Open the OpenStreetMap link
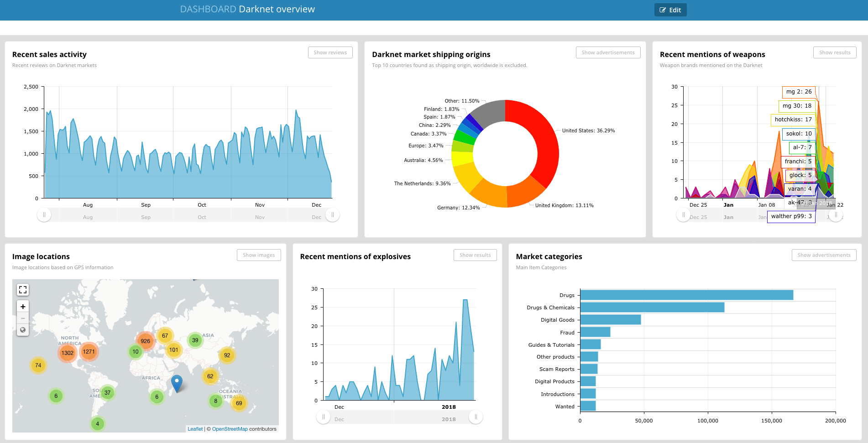The image size is (868, 443). coord(230,429)
